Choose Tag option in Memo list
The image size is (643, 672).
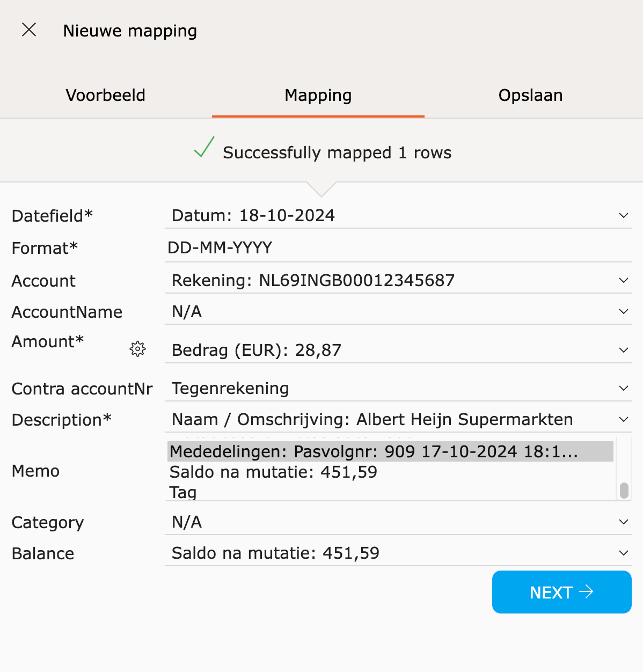pos(390,492)
